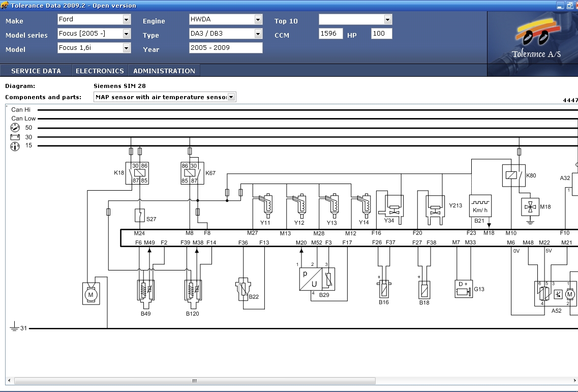578x392 pixels.
Task: Click the K80 relay symbol
Action: (514, 175)
